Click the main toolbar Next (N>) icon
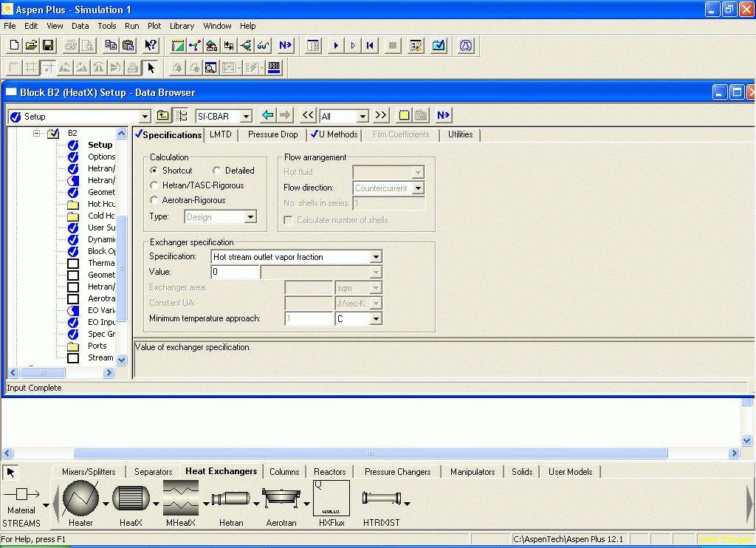 click(285, 45)
